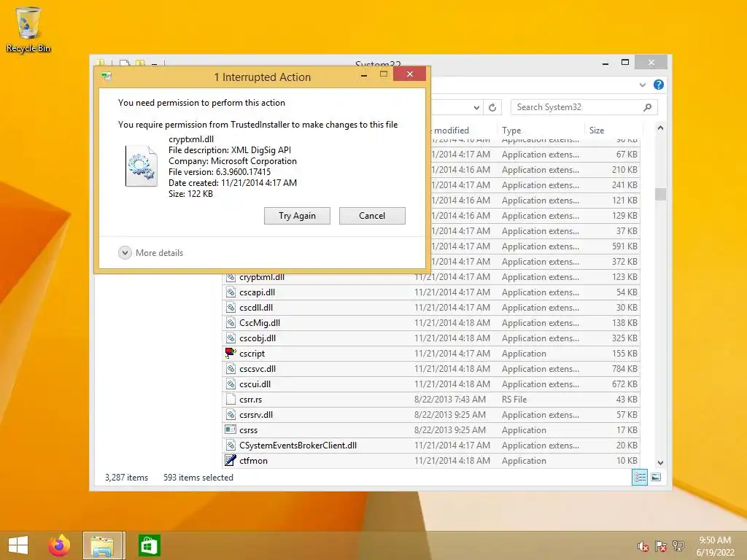Switch to large thumbnails view in status bar
Image resolution: width=747 pixels, height=560 pixels.
coord(656,477)
